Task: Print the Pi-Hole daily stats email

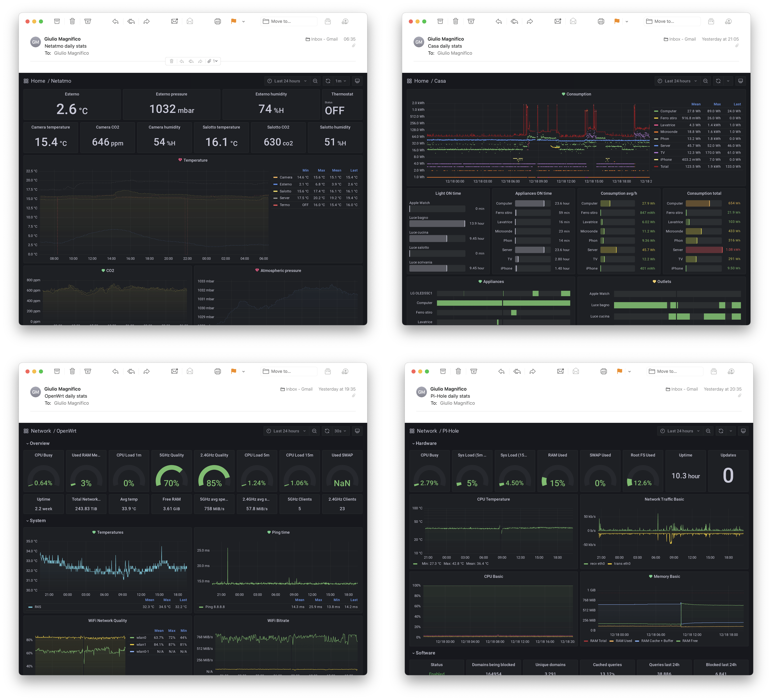Action: click(604, 371)
